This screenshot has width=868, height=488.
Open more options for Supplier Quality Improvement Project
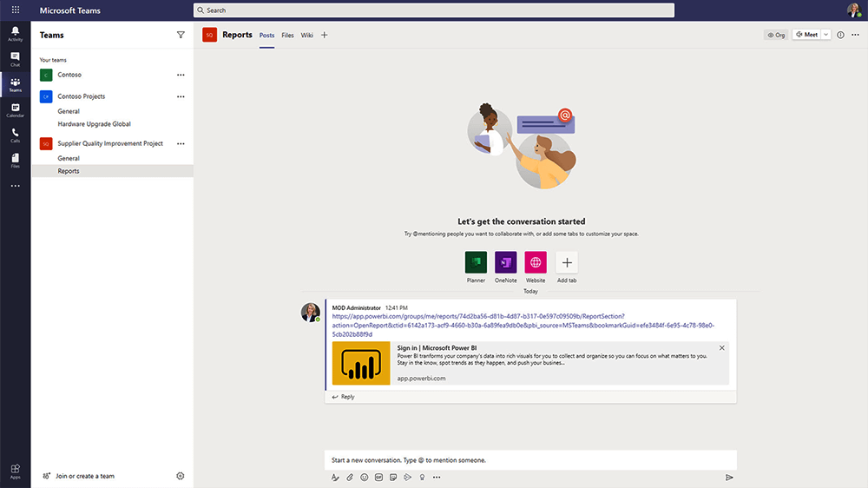coord(181,143)
